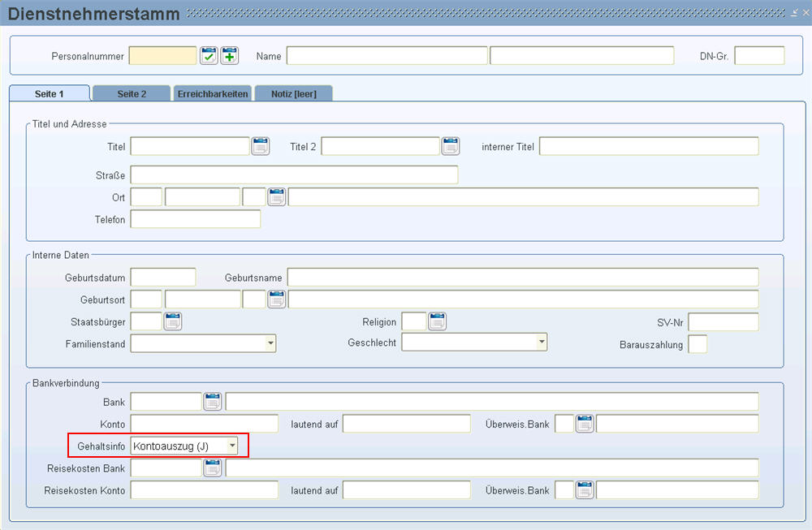Open the Reisekosten Bank lookup icon
This screenshot has height=530, width=812.
pos(212,468)
